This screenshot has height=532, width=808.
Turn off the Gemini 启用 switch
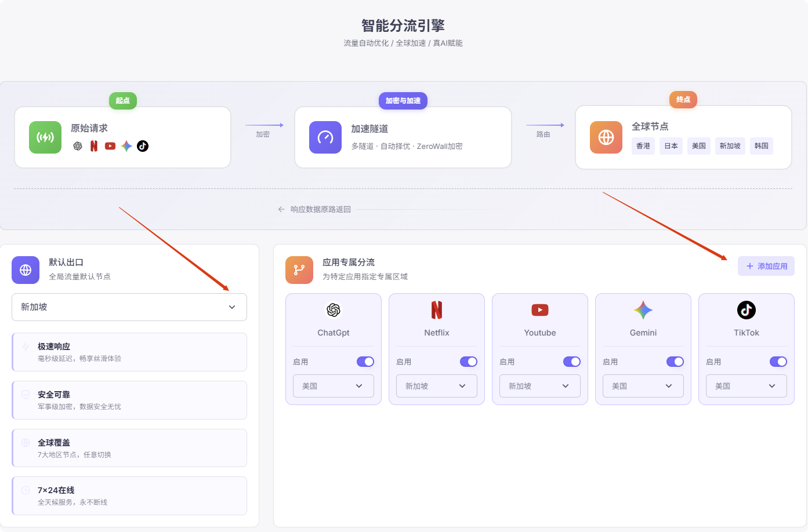pyautogui.click(x=675, y=362)
